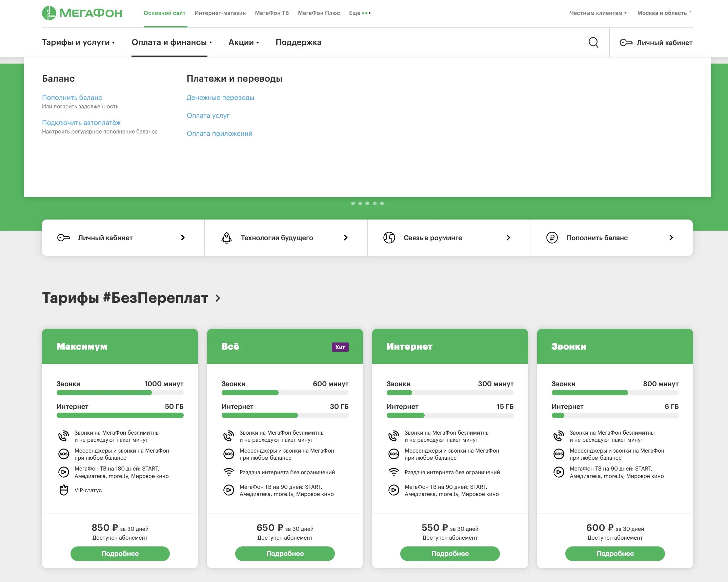Click Подробнее on the Интернет tariff
Viewport: 728px width, 582px height.
point(450,554)
